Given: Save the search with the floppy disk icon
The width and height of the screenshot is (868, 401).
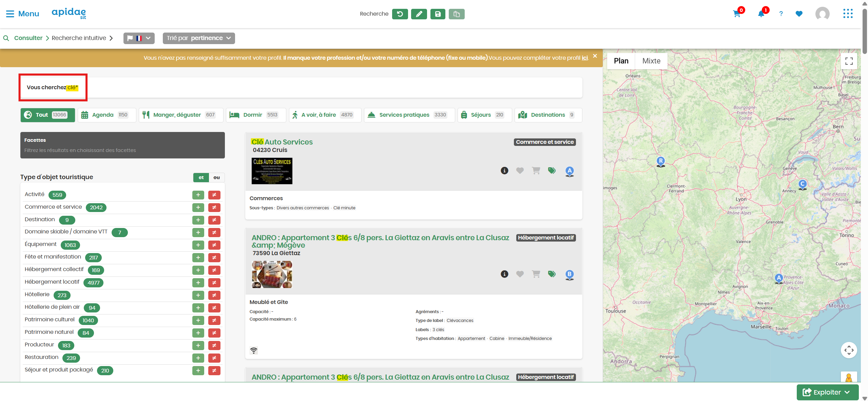Looking at the screenshot, I should pyautogui.click(x=438, y=14).
